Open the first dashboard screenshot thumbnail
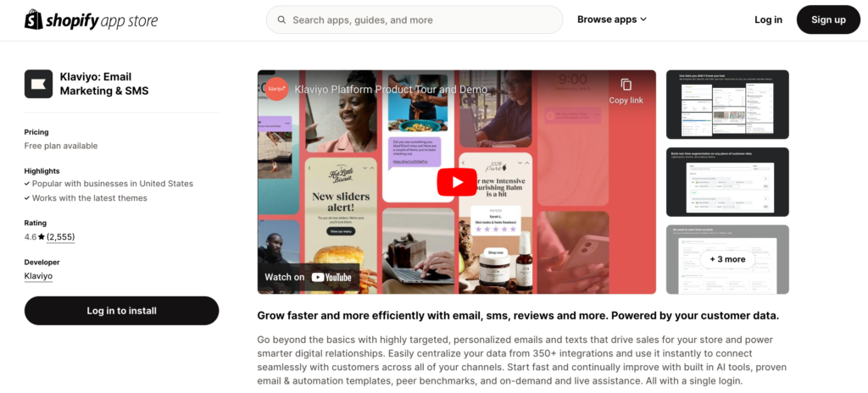The width and height of the screenshot is (868, 393). (727, 105)
